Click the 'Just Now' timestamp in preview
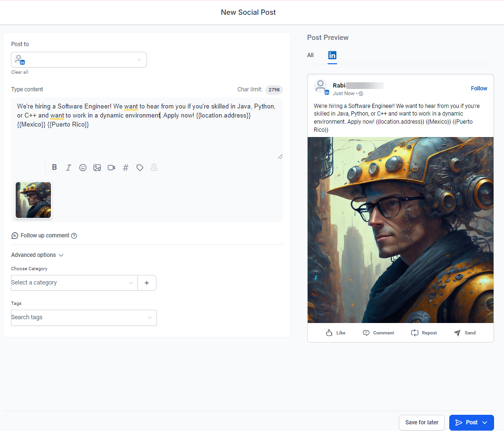The height and width of the screenshot is (431, 504). click(x=344, y=94)
